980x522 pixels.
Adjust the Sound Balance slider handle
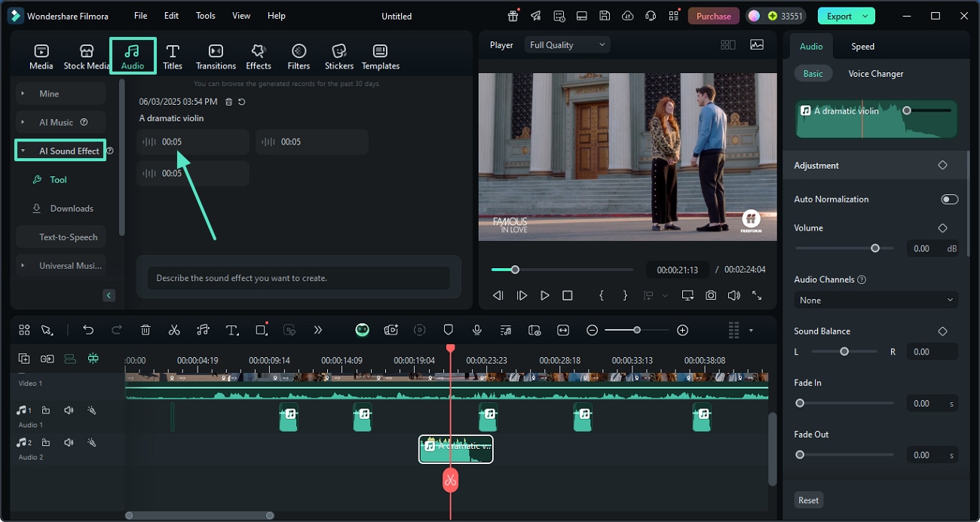pyautogui.click(x=844, y=351)
